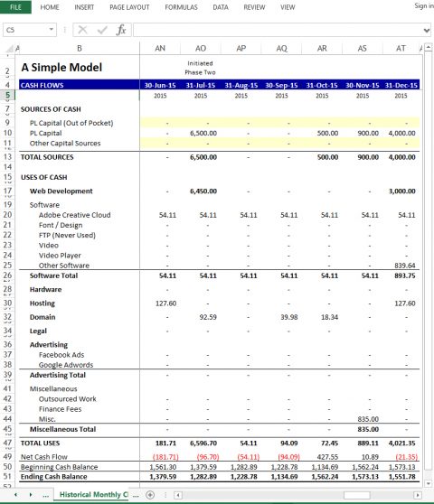The height and width of the screenshot is (504, 434).
Task: Click inside the formula bar
Action: coord(278,30)
